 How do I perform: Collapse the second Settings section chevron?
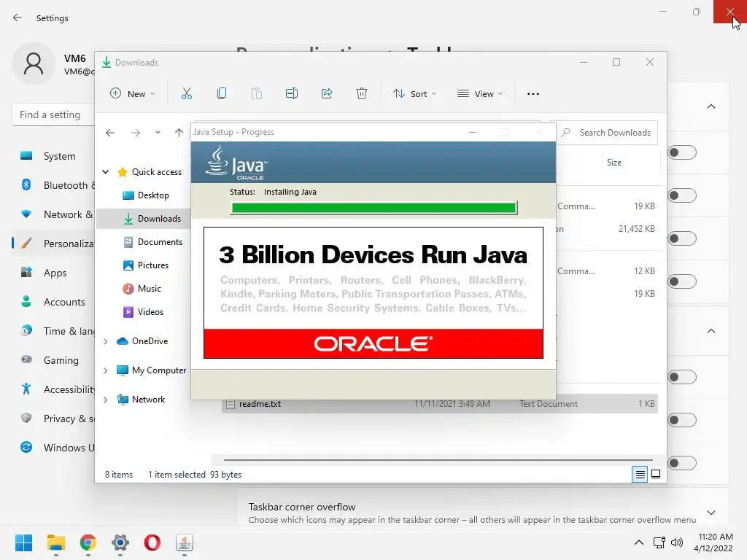pos(711,331)
